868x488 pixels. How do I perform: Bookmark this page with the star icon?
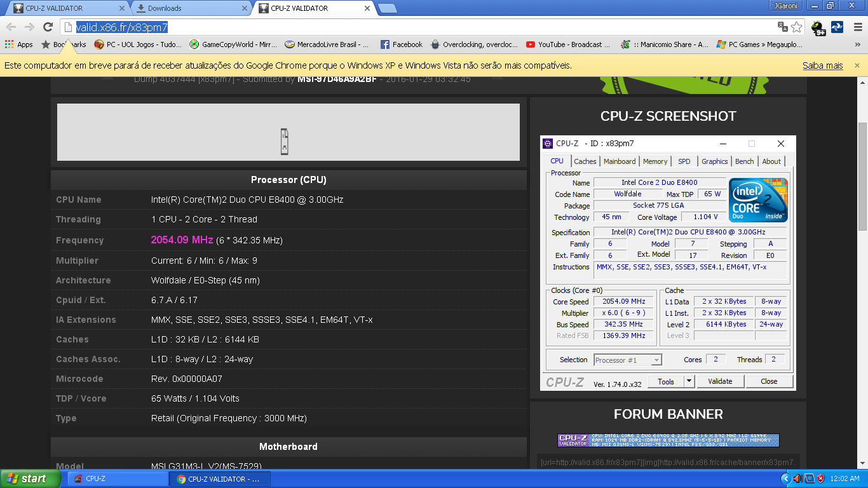coord(797,27)
